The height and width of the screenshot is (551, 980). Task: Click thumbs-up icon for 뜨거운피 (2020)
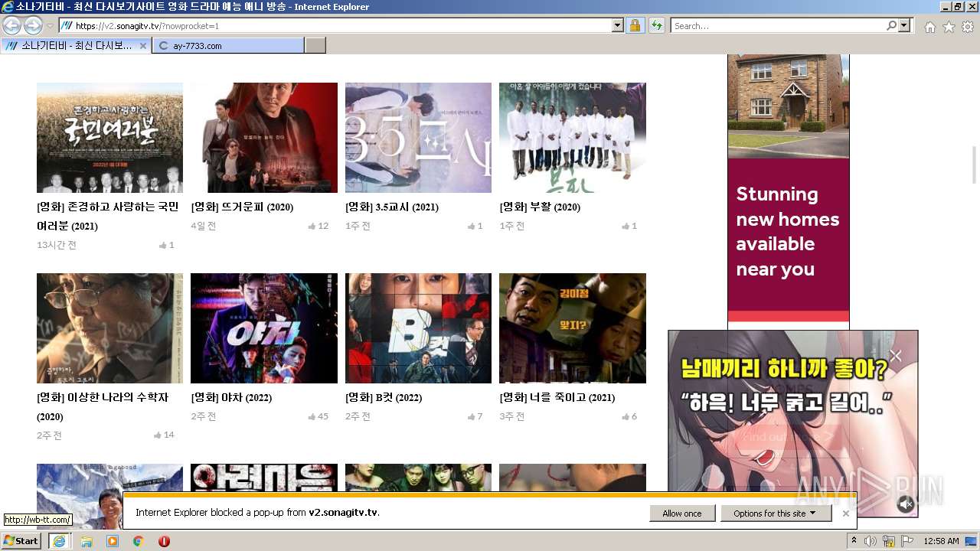tap(312, 226)
